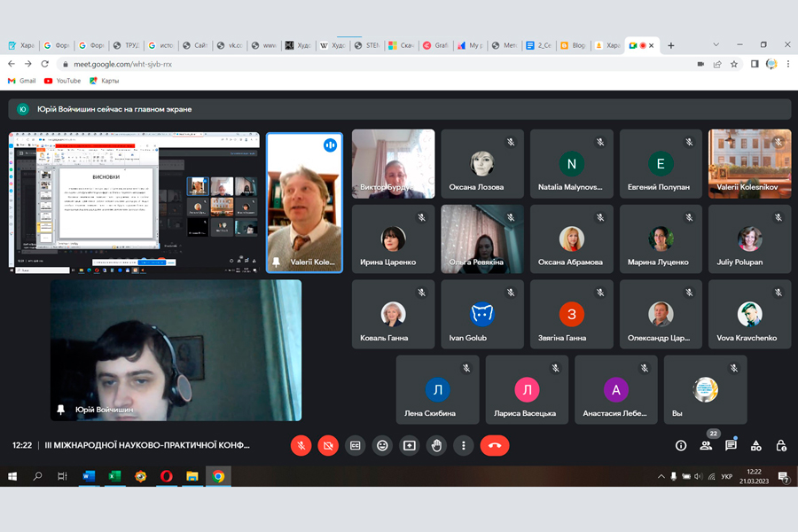Image resolution: width=798 pixels, height=532 pixels.
Task: Switch to the Blog browser tab
Action: (574, 45)
